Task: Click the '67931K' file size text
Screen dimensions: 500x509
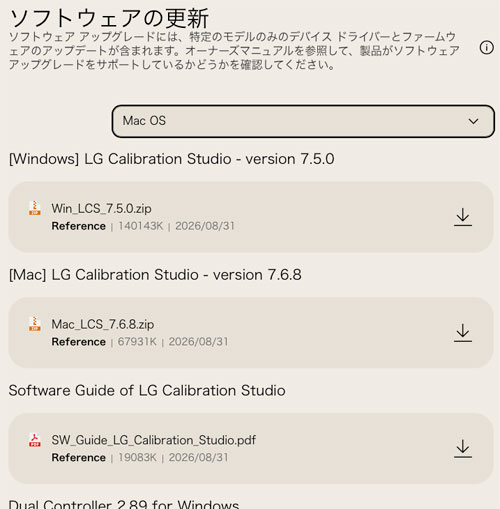Action: coord(137,342)
